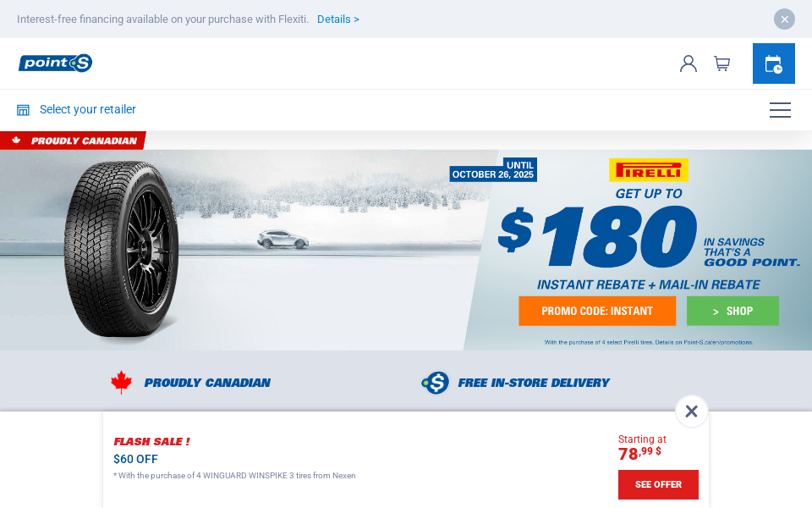This screenshot has height=508, width=812.
Task: Click the Pirelli winter tire image
Action: 122,249
